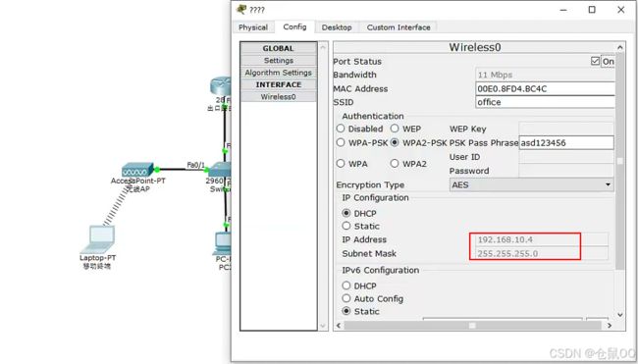Select the AccessPoint-PT device icon
Screen dimensions: 638x364
tap(137, 170)
